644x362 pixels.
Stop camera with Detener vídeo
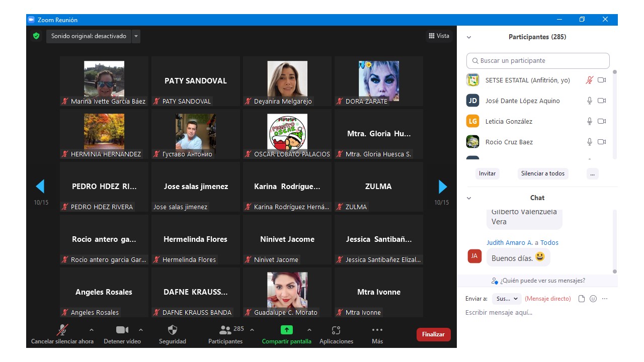tap(122, 330)
